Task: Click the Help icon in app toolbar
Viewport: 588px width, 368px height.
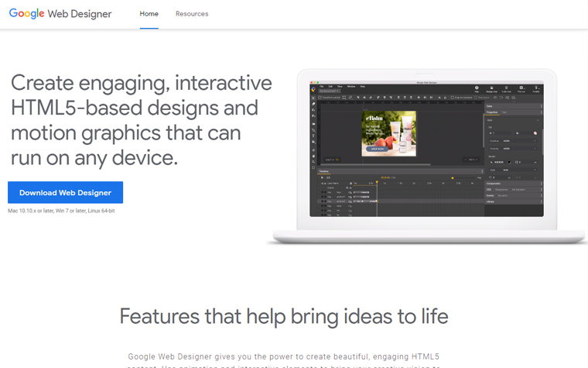Action: pos(477,89)
